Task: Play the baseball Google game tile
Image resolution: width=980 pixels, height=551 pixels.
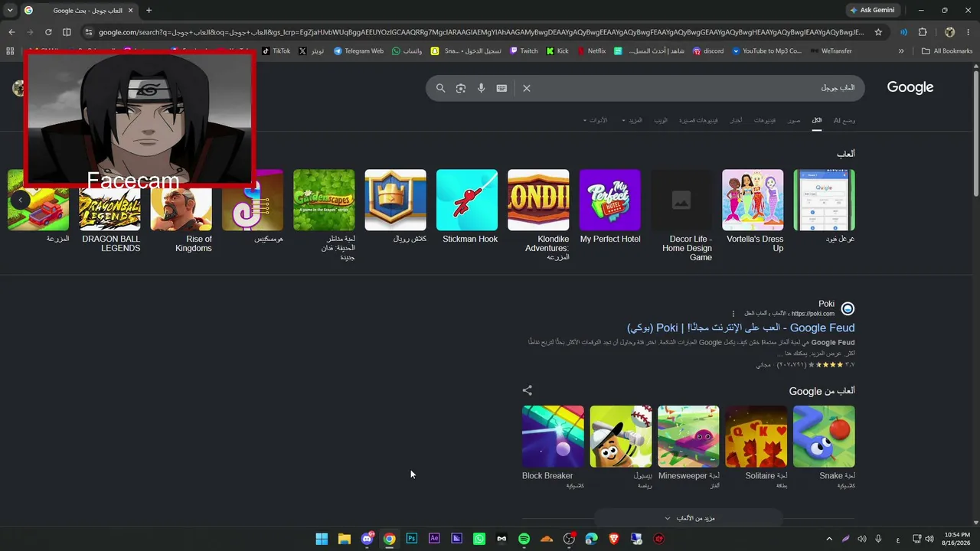Action: pos(621,436)
